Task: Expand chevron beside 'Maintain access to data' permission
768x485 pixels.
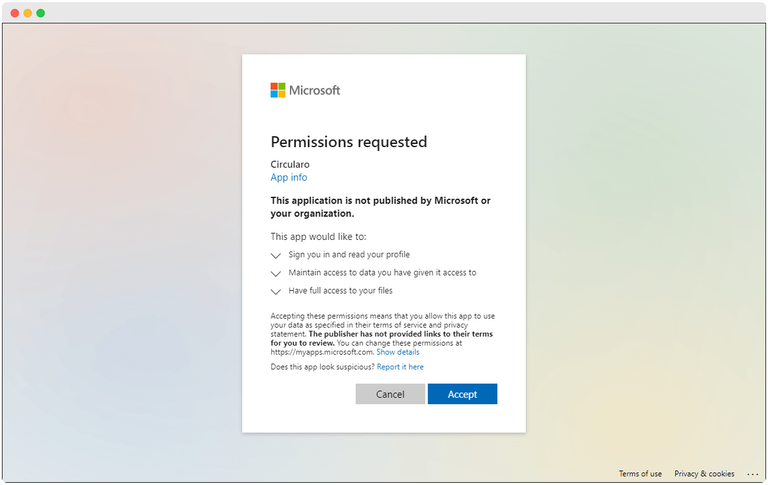Action: coord(276,273)
